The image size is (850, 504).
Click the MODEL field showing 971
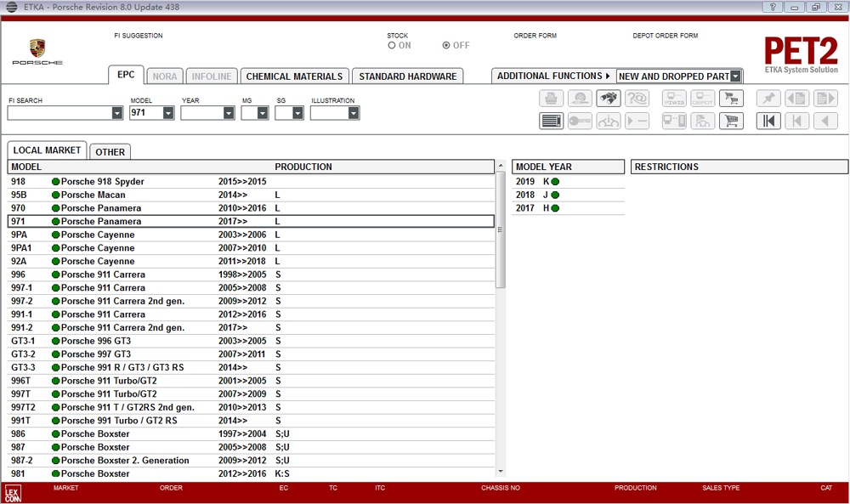(x=146, y=113)
